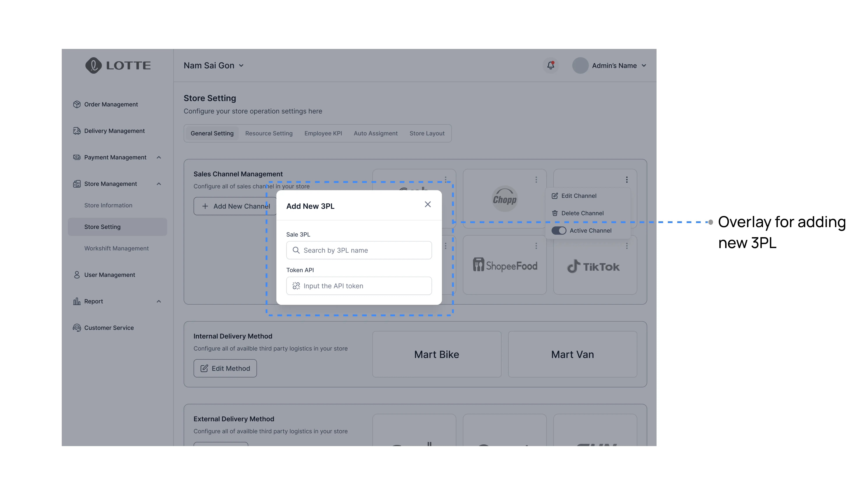The height and width of the screenshot is (495, 868).
Task: Open Customer Service in sidebar
Action: click(x=117, y=328)
